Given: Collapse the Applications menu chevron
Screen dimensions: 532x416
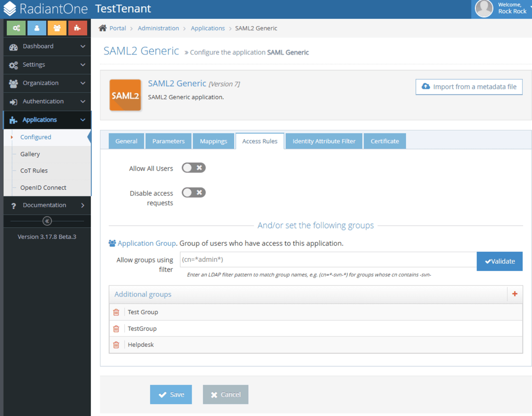Looking at the screenshot, I should click(82, 120).
